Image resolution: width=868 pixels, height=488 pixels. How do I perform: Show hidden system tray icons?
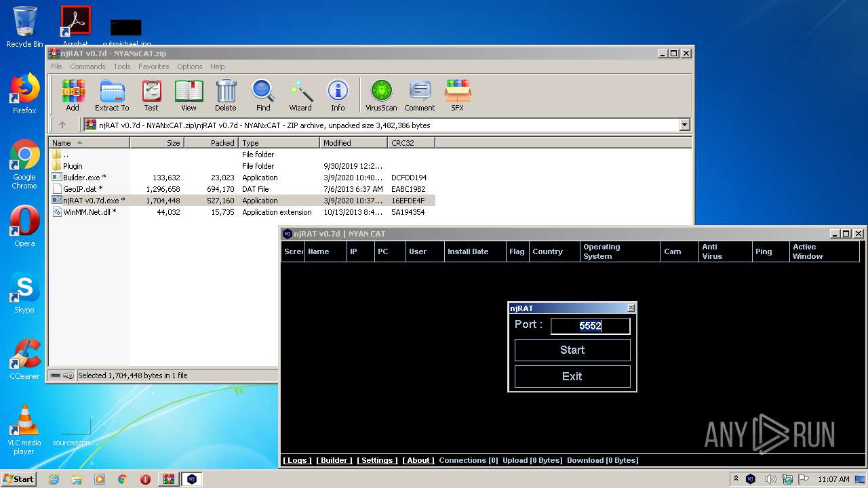tap(736, 479)
